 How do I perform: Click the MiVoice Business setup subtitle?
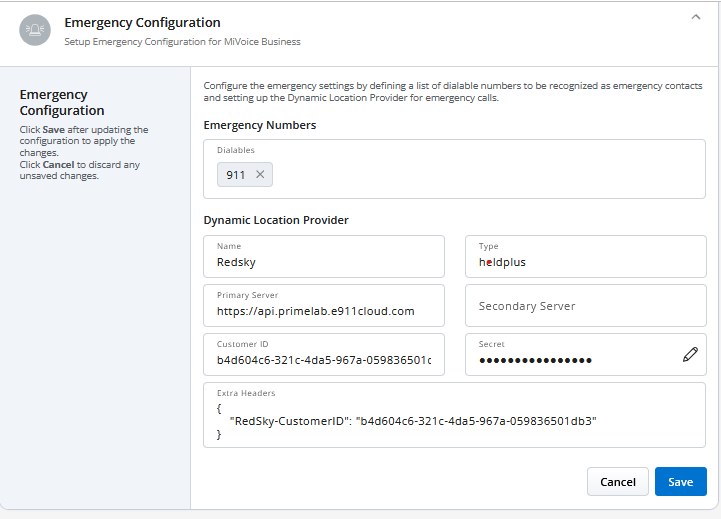click(182, 42)
